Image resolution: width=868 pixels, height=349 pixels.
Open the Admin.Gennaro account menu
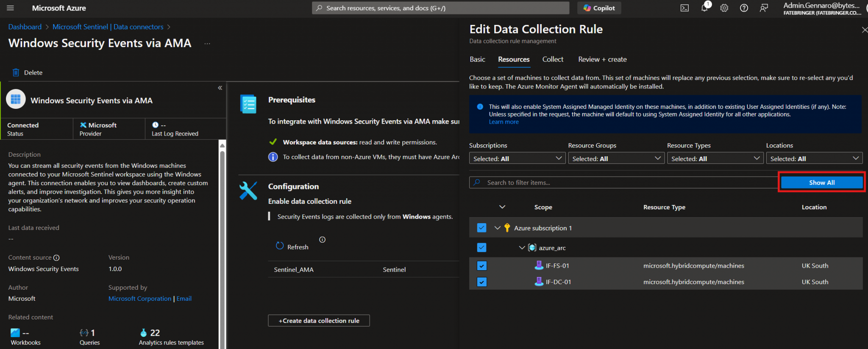[822, 8]
